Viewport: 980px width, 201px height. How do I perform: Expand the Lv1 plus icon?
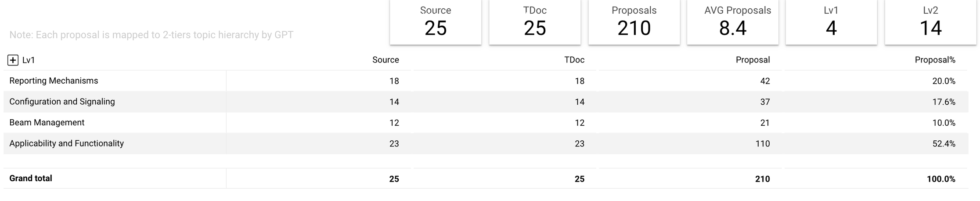click(x=13, y=60)
